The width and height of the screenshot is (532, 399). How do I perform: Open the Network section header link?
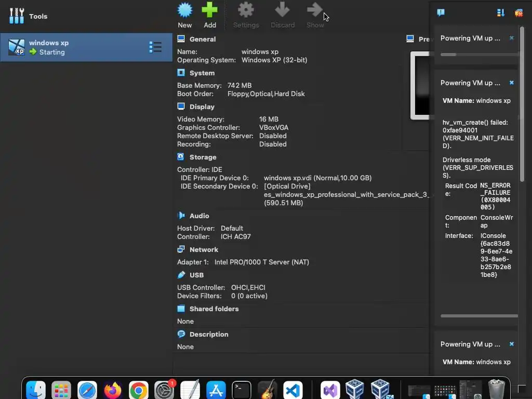pyautogui.click(x=204, y=249)
